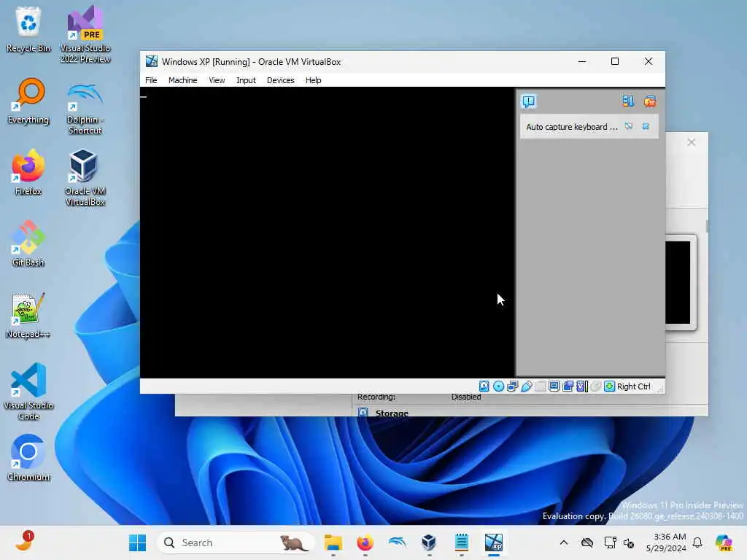Open the Devices menu
The height and width of the screenshot is (560, 747).
280,80
